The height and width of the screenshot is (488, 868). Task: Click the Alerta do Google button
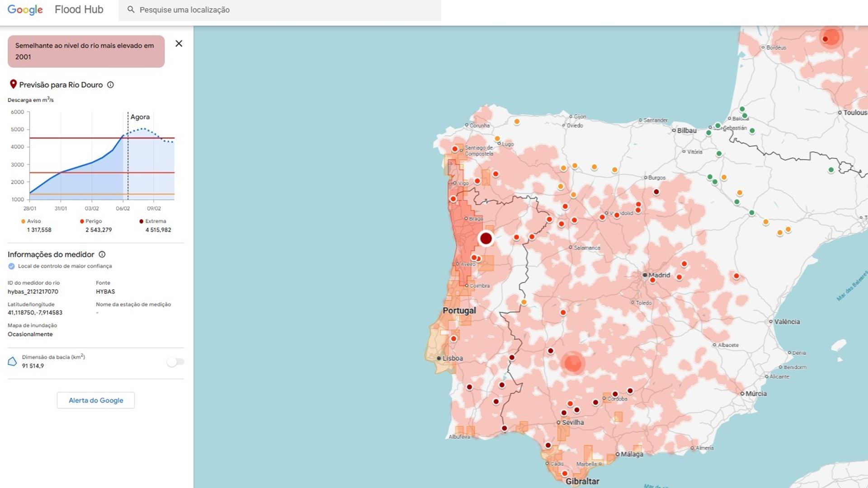pos(96,400)
